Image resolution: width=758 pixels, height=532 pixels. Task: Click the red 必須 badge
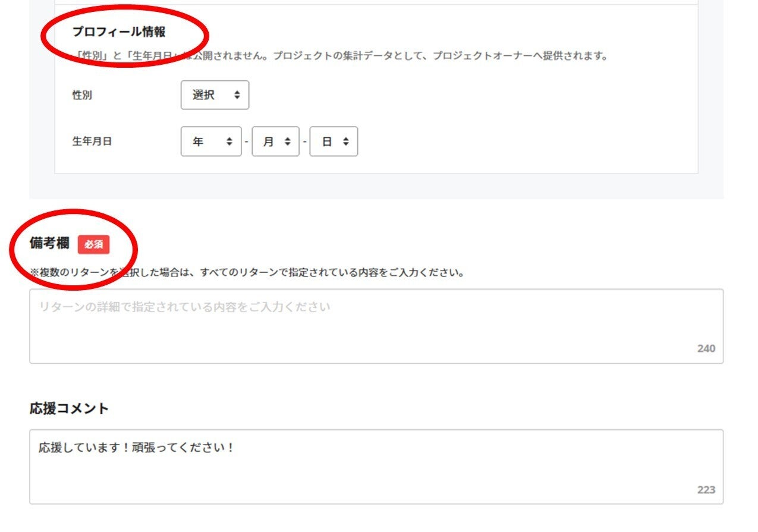[93, 244]
